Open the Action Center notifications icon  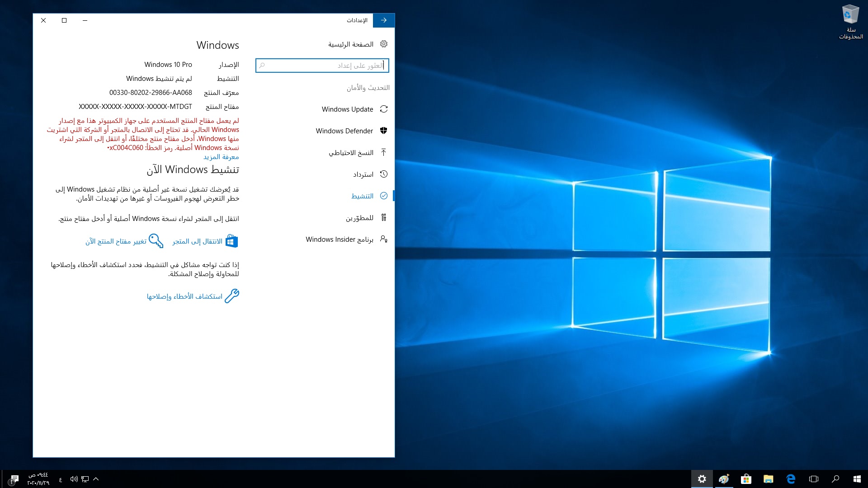(14, 479)
